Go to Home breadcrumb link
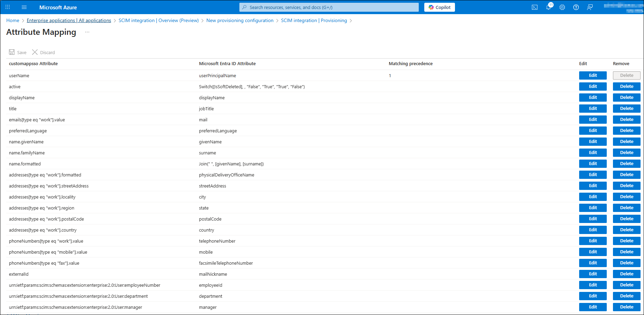Image resolution: width=644 pixels, height=315 pixels. coord(13,20)
